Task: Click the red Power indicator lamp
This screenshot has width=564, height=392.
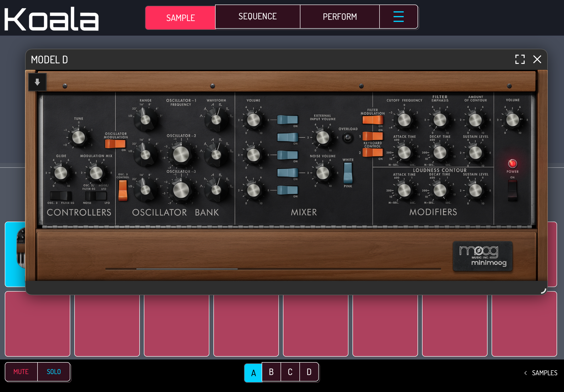Action: click(x=512, y=163)
